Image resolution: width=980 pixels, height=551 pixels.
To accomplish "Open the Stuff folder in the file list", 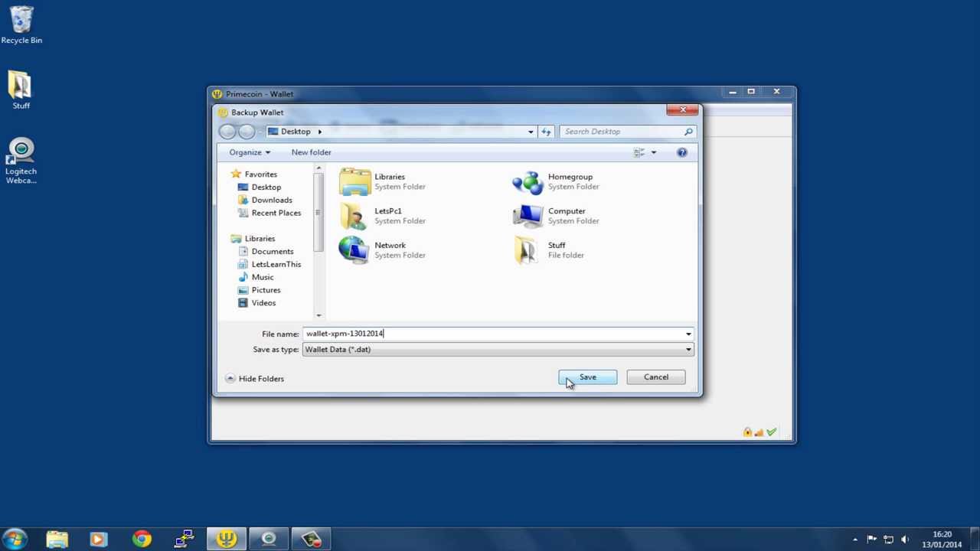I will coord(548,250).
